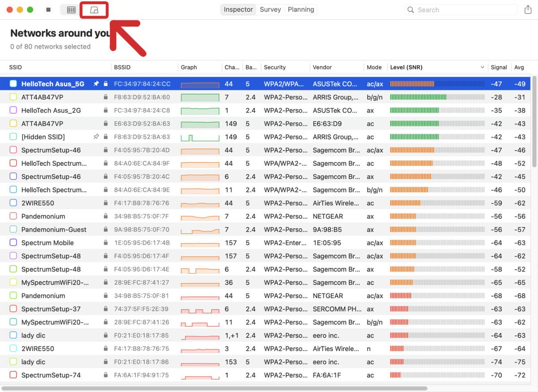
Task: Sort the list by SSID column header
Action: 16,68
